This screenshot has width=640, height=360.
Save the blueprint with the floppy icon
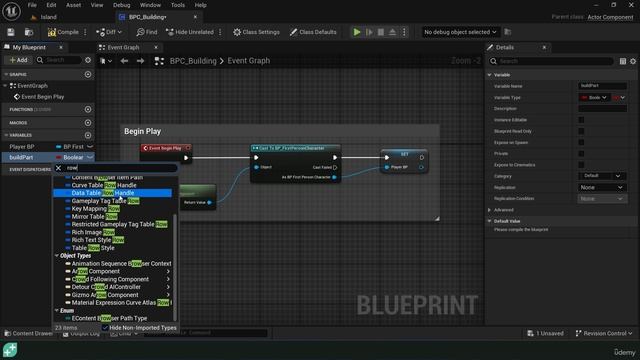pos(11,32)
